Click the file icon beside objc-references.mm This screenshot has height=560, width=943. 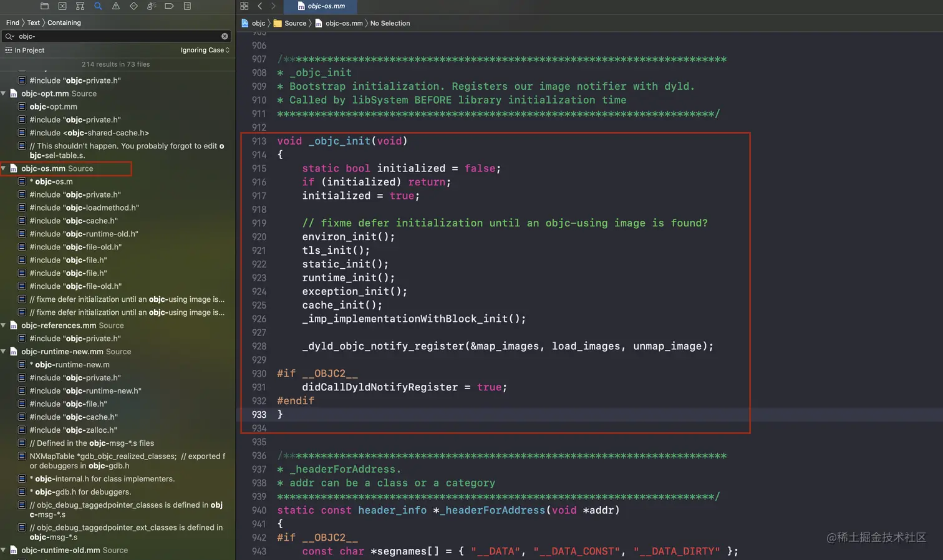pyautogui.click(x=14, y=326)
